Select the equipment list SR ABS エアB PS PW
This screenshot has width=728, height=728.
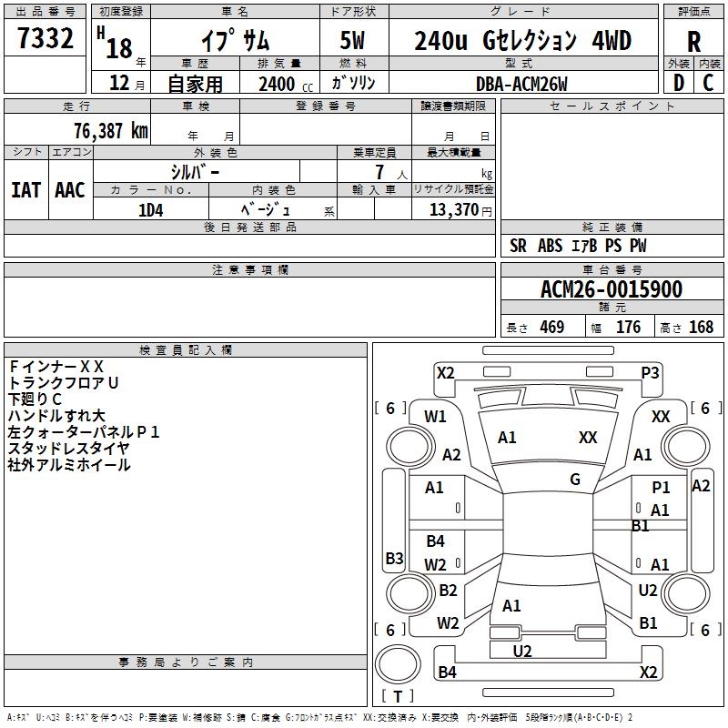[x=578, y=246]
